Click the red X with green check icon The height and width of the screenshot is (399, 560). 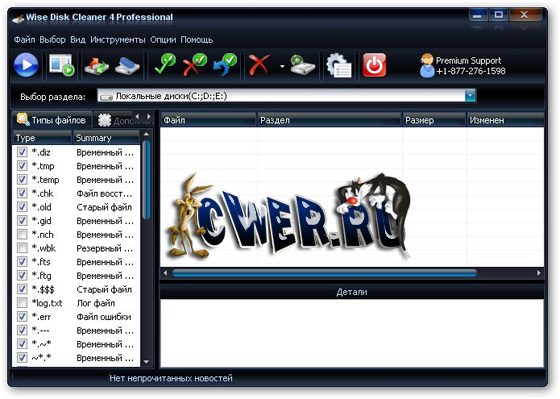[x=195, y=64]
